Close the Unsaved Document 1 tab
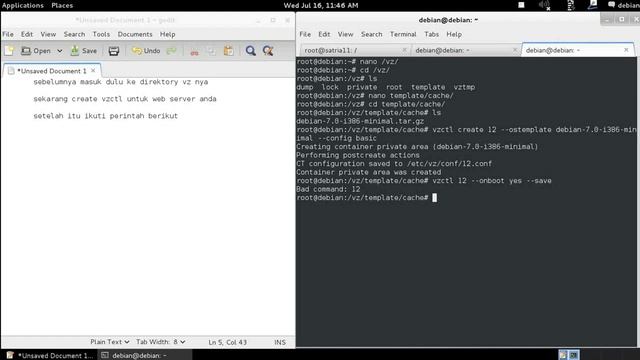 pos(93,71)
